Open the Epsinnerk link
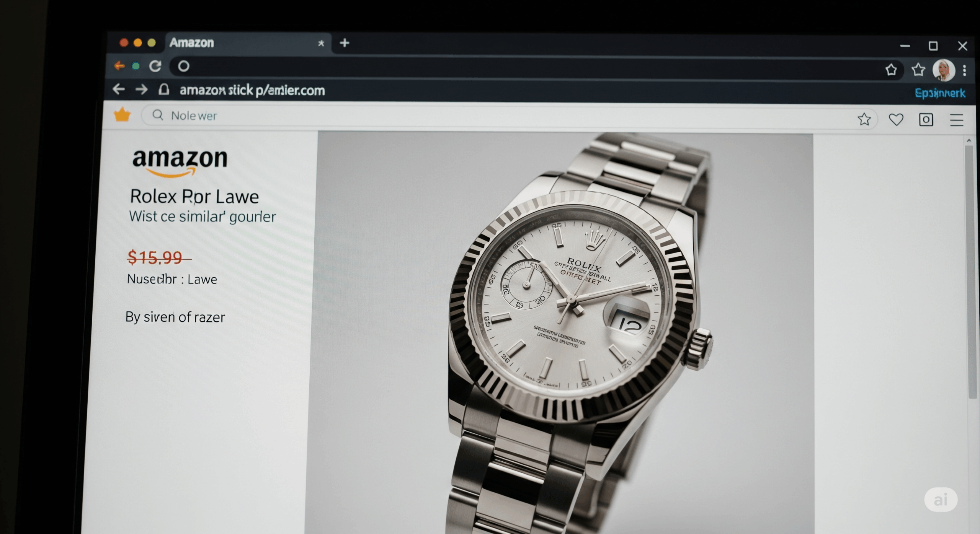The height and width of the screenshot is (534, 980). [x=940, y=93]
